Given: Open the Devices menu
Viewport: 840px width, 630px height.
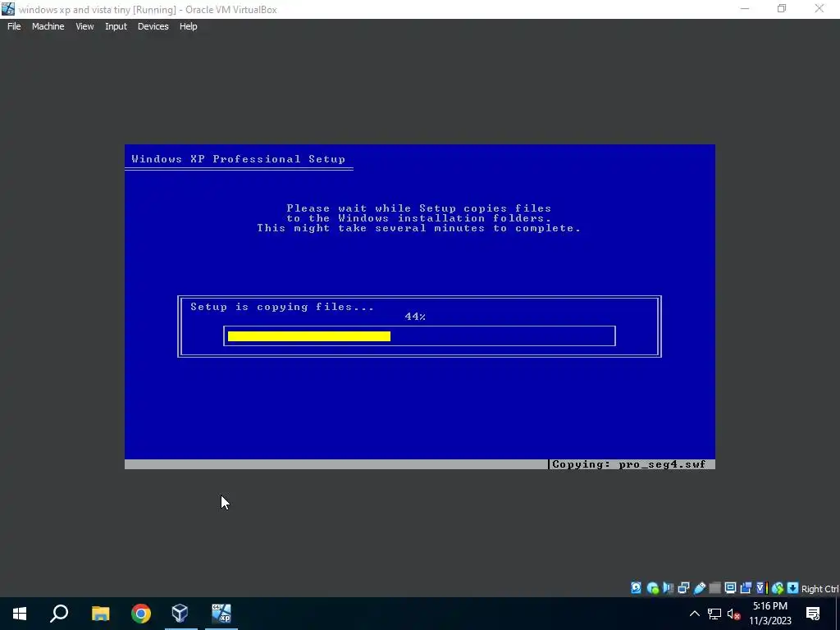Looking at the screenshot, I should pos(153,26).
